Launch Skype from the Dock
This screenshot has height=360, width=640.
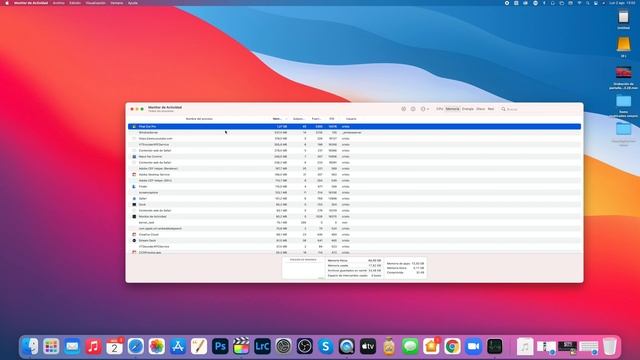point(326,347)
